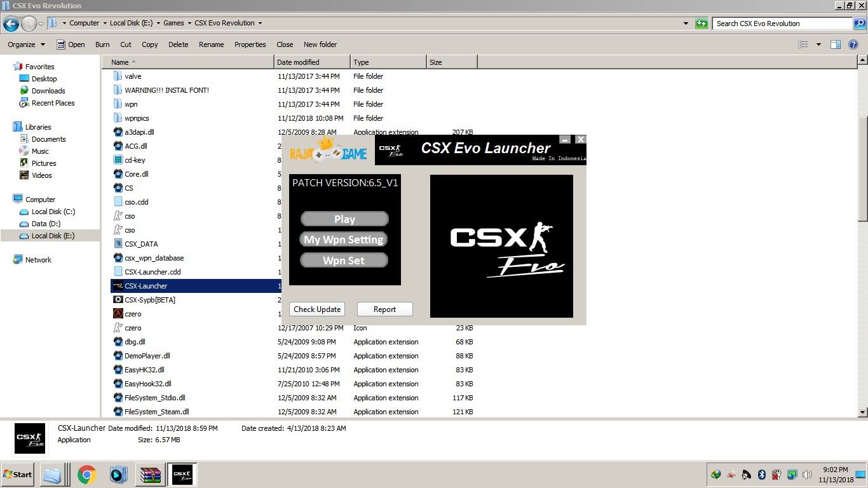Click Games in the address breadcrumb

pos(173,23)
